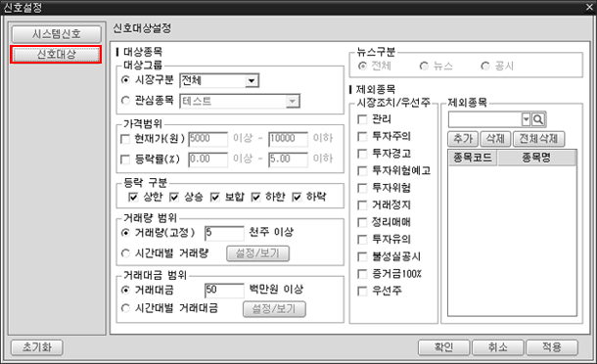Switch to the 시스템신호 tab
Image resolution: width=597 pixels, height=364 pixels.
tap(57, 34)
